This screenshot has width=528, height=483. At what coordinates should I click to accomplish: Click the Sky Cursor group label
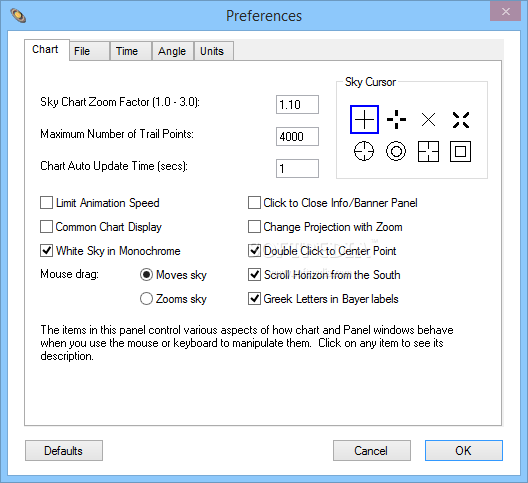(x=370, y=82)
